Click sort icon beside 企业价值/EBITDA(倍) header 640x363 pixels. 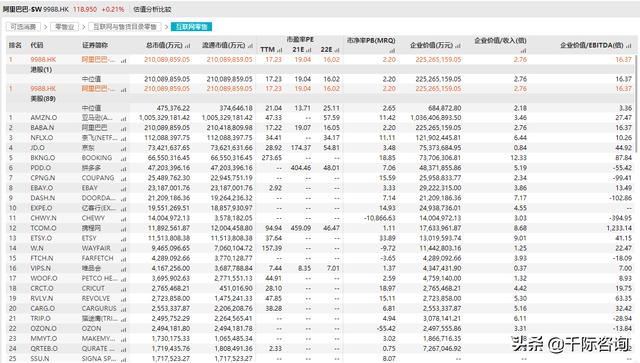(629, 46)
